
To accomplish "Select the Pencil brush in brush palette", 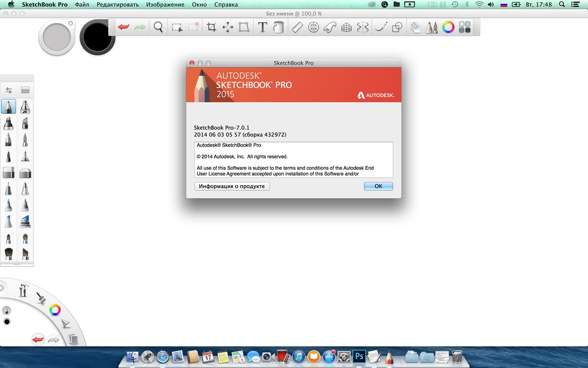I will pos(8,106).
